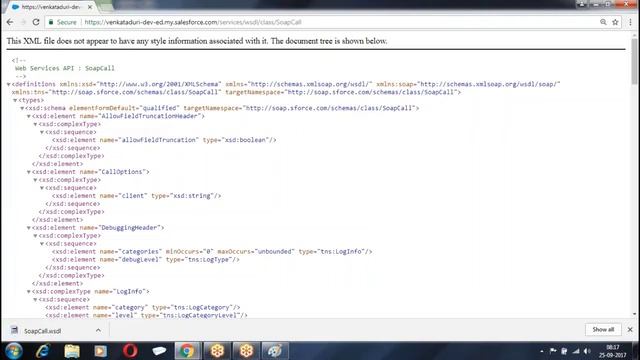This screenshot has width=640, height=360.
Task: Open the Paint app on taskbar
Action: click(275, 351)
